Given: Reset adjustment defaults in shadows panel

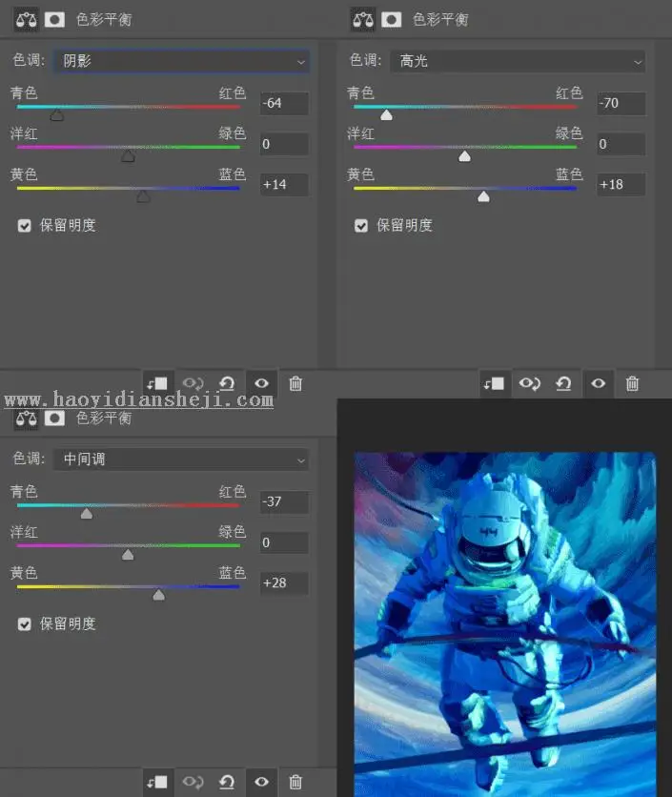Looking at the screenshot, I should (x=227, y=383).
